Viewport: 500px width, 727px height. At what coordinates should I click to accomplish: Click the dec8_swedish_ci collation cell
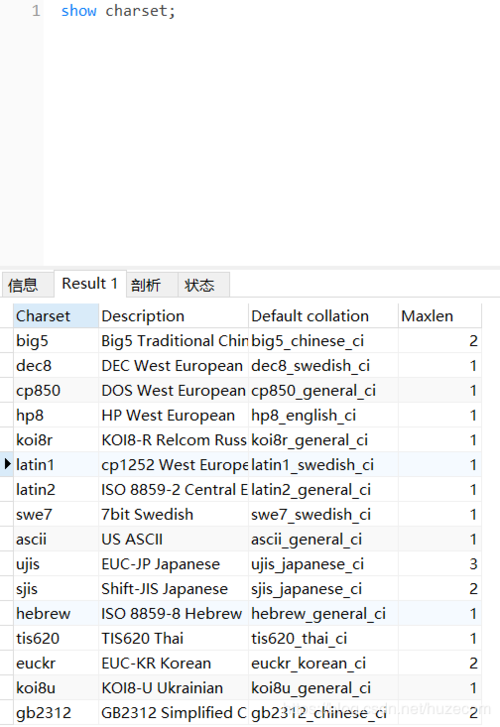tap(323, 366)
